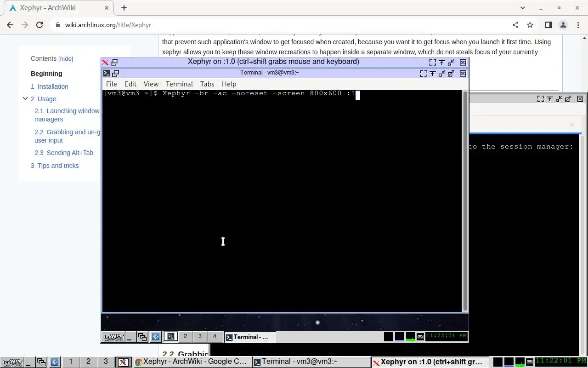Image resolution: width=588 pixels, height=368 pixels.
Task: Open Tabs menu in nested terminal
Action: 207,84
